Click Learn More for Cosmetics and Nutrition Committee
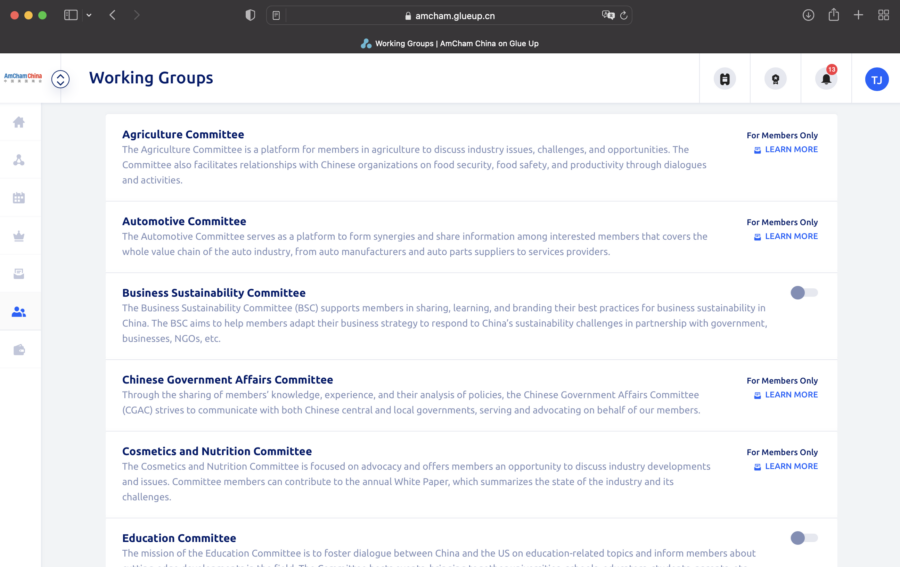900x567 pixels. [790, 467]
